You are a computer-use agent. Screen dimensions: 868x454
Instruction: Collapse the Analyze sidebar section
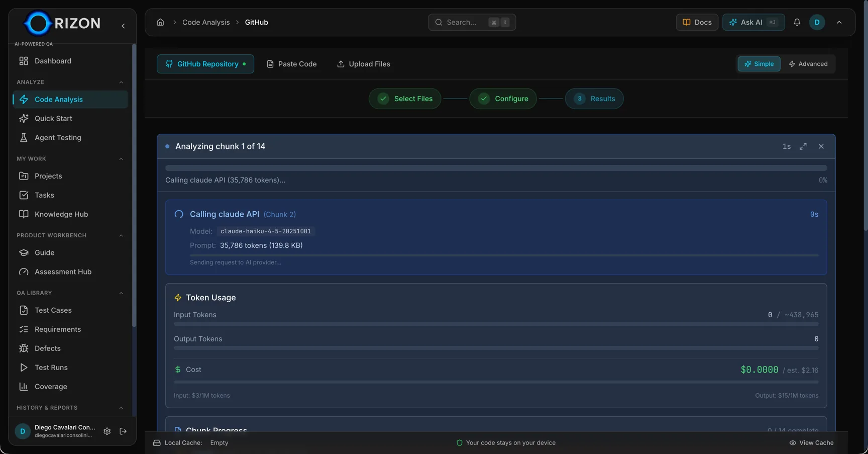121,82
